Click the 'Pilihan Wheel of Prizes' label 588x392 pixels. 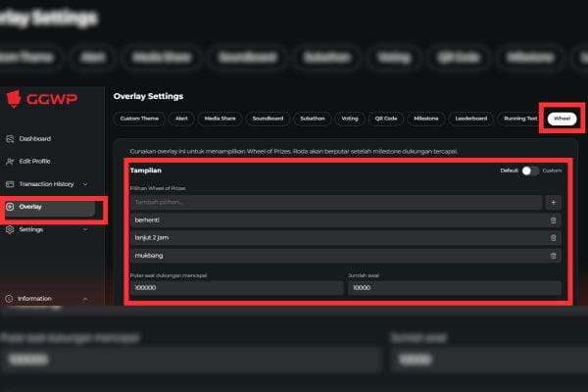point(158,188)
